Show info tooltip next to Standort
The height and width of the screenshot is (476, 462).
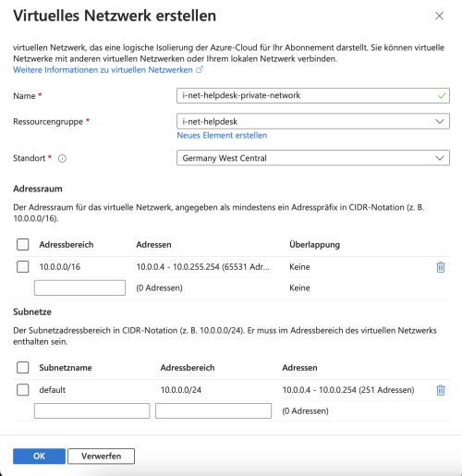62,158
